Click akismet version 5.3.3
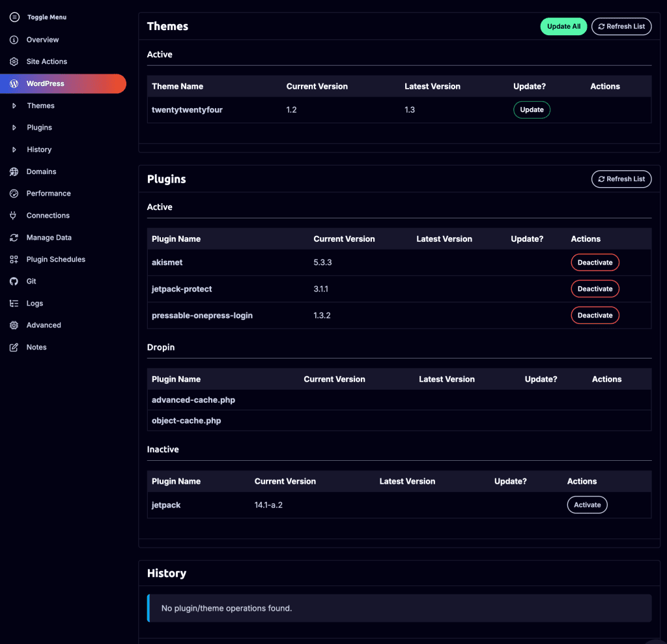Viewport: 667px width, 644px height. [x=322, y=263]
